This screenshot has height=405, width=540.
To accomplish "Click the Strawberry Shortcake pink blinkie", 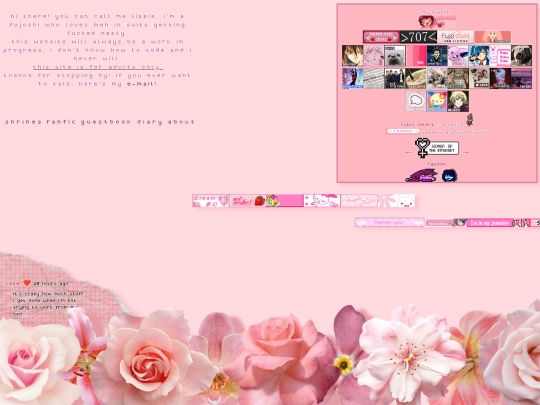I will pos(285,200).
